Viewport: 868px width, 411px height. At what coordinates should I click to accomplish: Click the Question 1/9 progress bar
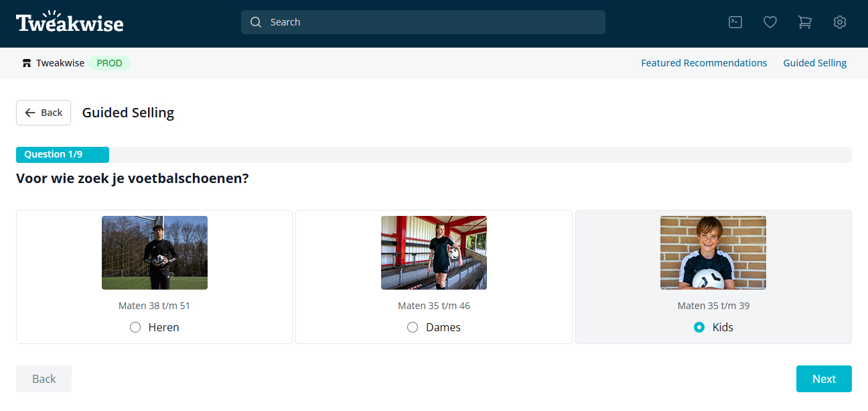[434, 155]
